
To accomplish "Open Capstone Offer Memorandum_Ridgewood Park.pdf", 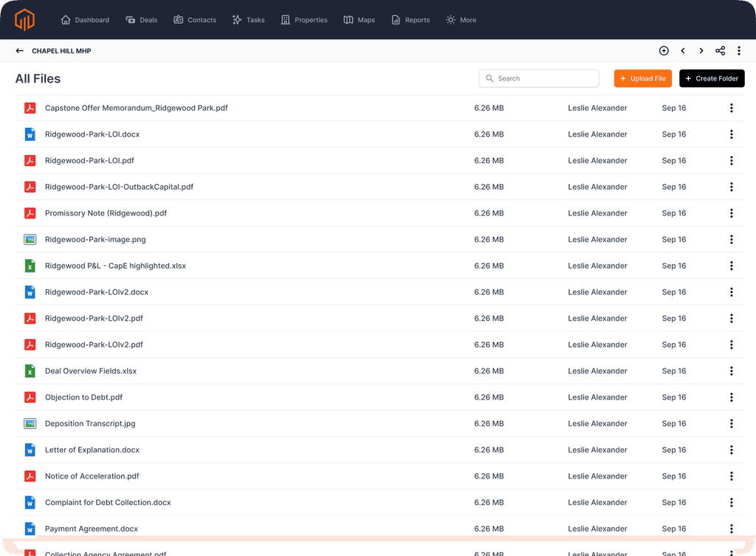I will [x=136, y=108].
